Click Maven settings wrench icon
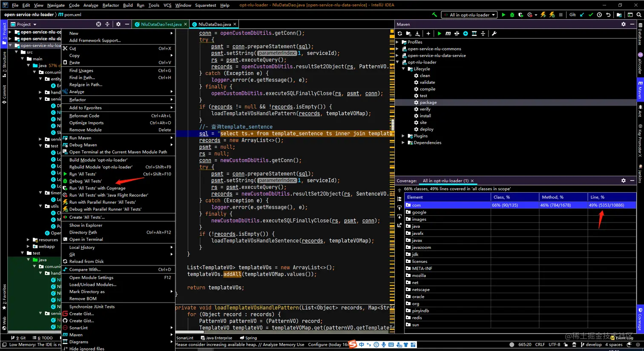The height and width of the screenshot is (351, 644). 494,34
